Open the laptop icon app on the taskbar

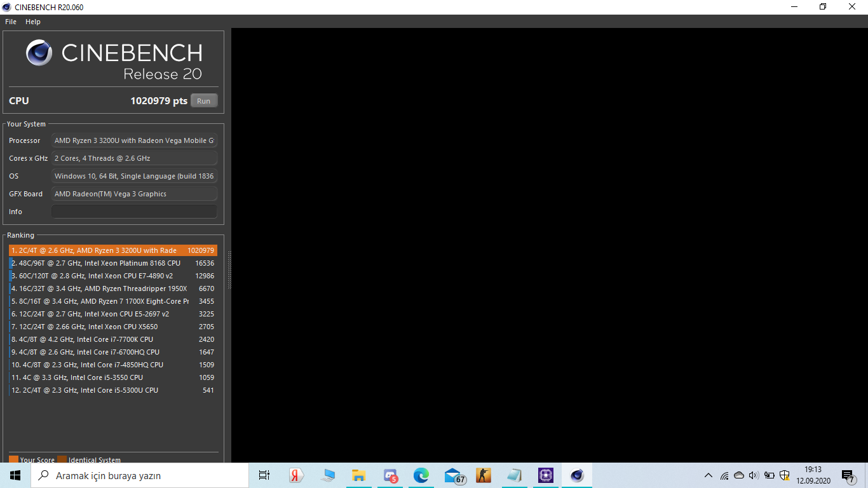(328, 475)
